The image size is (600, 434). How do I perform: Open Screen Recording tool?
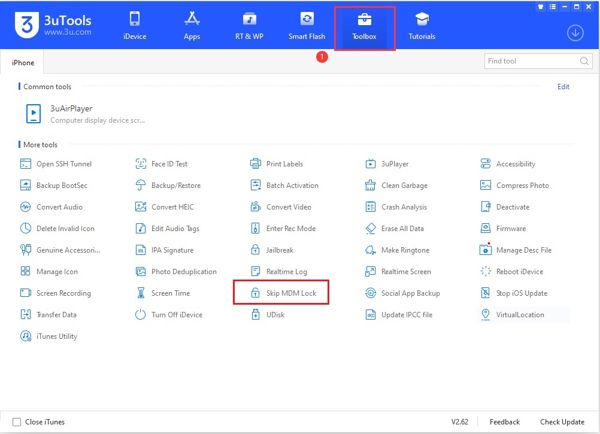click(x=55, y=293)
